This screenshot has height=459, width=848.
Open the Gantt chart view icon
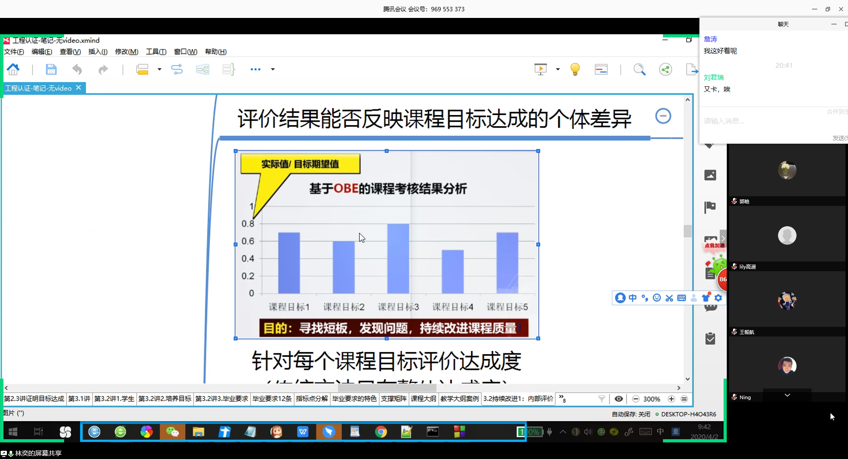(601, 70)
